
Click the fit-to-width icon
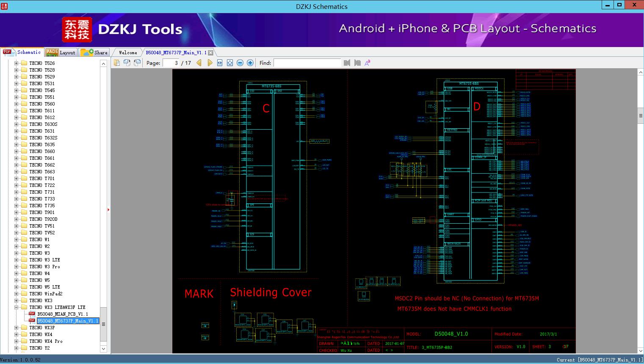click(220, 63)
